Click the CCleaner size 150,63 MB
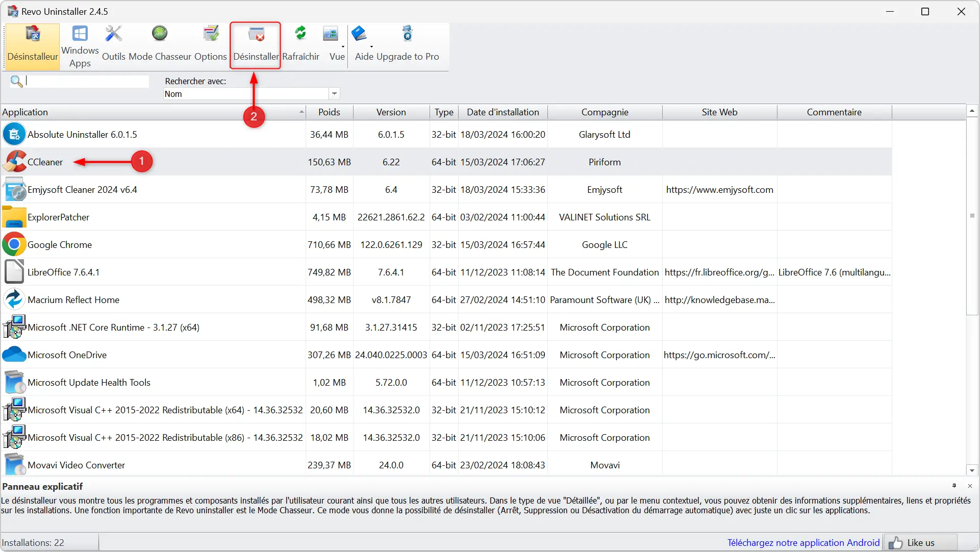The width and height of the screenshot is (980, 552). coord(329,162)
